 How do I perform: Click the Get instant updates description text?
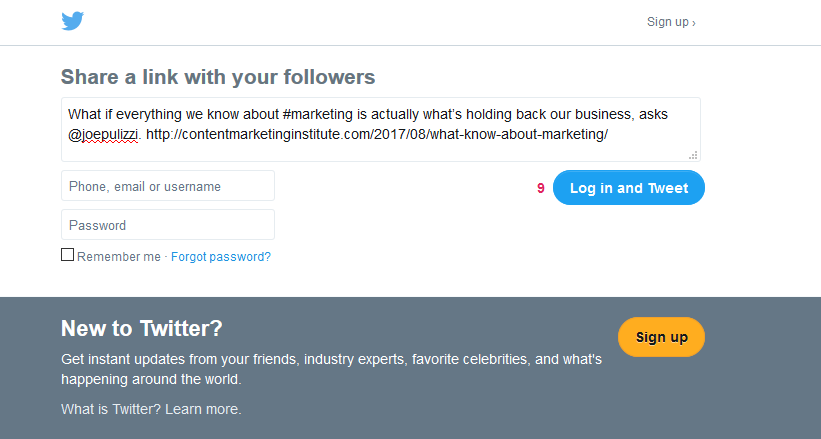pos(331,369)
